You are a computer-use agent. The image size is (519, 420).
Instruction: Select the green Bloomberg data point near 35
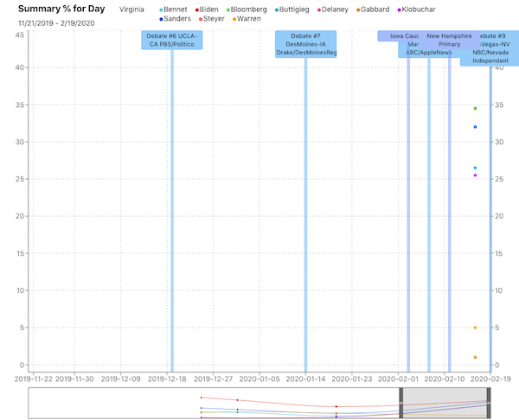tap(475, 109)
